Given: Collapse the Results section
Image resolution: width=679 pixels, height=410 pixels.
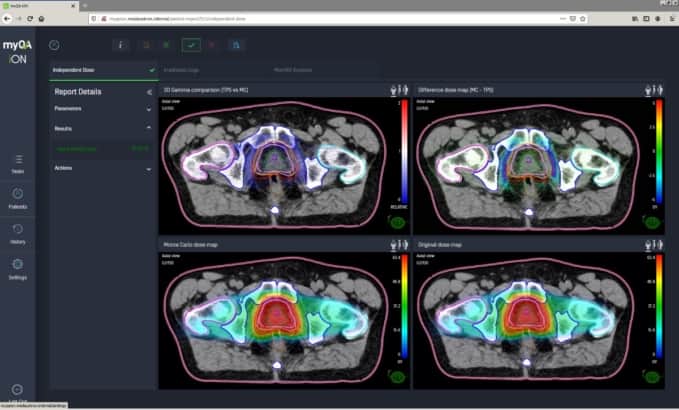Looking at the screenshot, I should click(x=148, y=128).
